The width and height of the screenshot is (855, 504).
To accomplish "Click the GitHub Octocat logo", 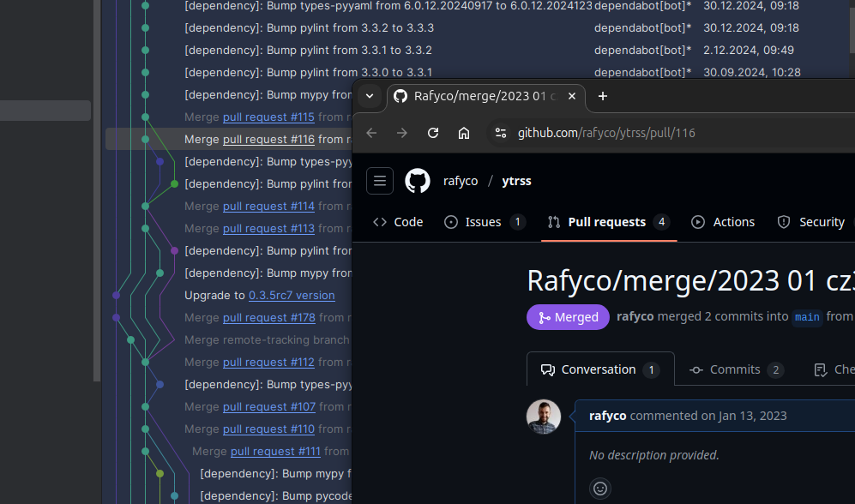I will pyautogui.click(x=418, y=181).
